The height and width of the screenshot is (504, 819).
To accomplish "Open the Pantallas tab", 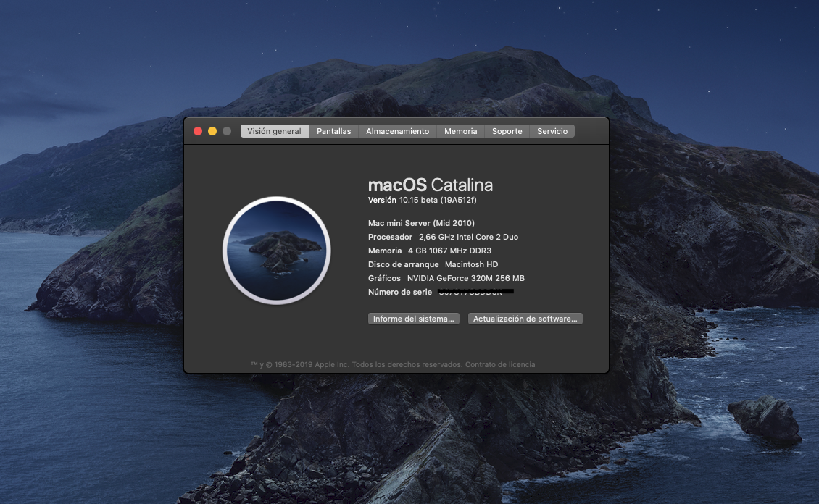I will point(334,131).
